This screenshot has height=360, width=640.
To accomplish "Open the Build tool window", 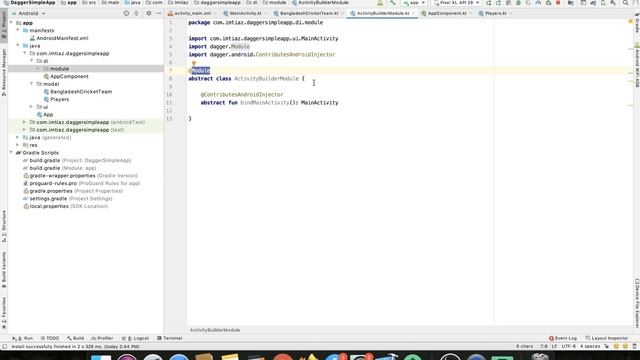I will click(76, 338).
